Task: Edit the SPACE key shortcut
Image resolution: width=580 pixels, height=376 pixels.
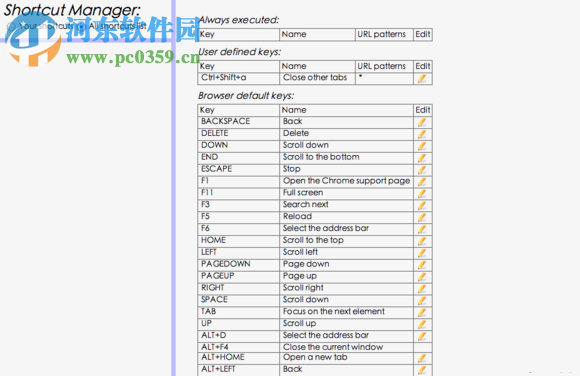Action: coord(422,301)
